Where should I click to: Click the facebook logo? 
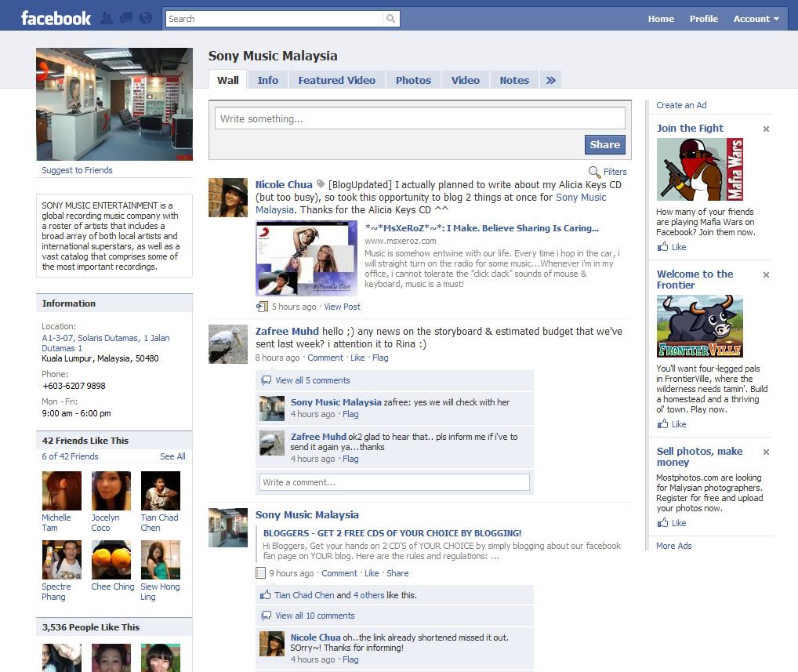pyautogui.click(x=56, y=18)
